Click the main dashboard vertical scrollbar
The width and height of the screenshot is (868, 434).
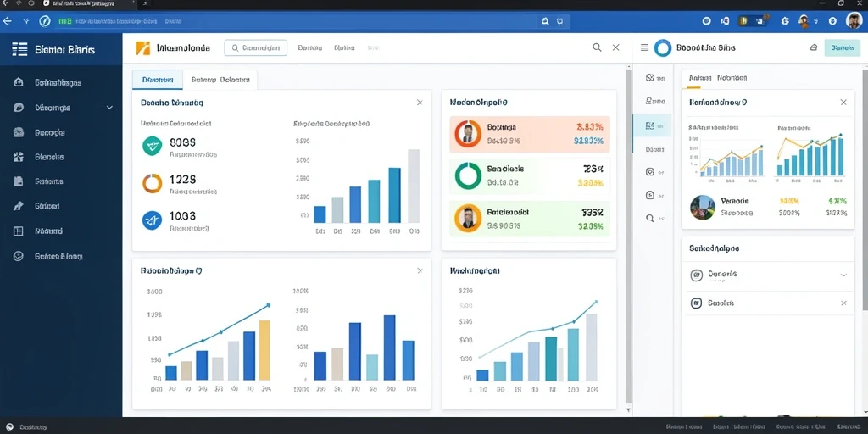[628, 239]
